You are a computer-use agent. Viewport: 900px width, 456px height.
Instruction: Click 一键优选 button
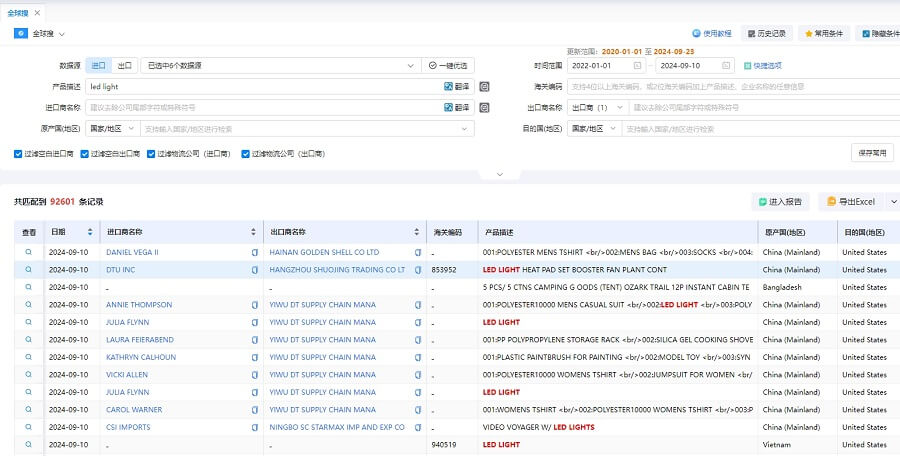448,65
